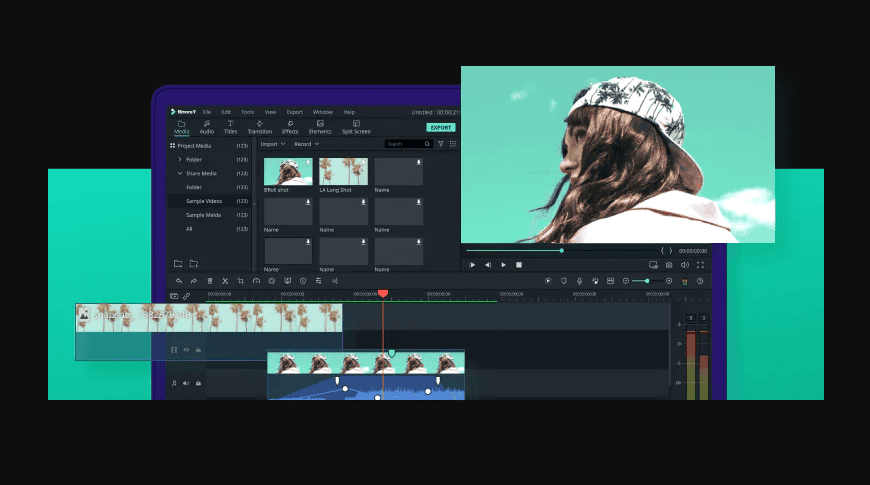870x485 pixels.
Task: Open the clock duration tool
Action: pyautogui.click(x=303, y=281)
